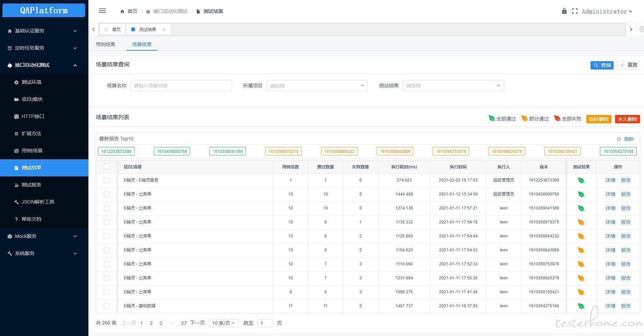Select 测试结果 in the sidebar

point(44,168)
